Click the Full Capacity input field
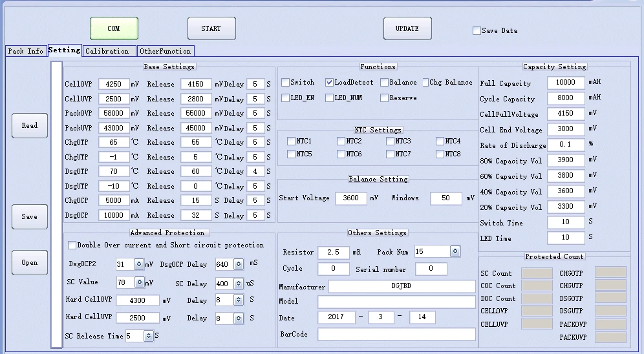The image size is (644, 354). (565, 83)
